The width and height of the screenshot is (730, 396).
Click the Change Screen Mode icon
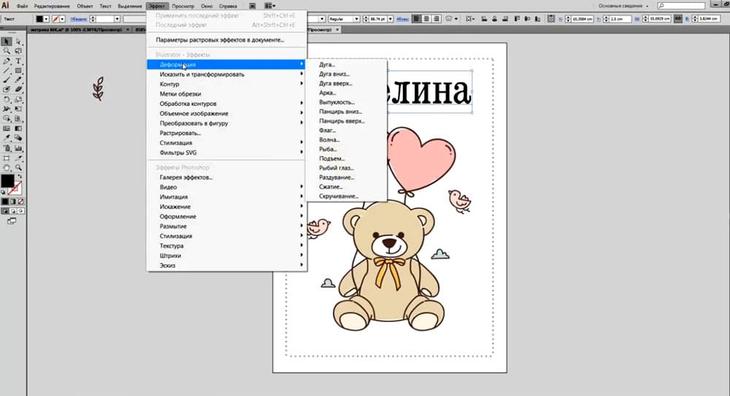[x=12, y=221]
